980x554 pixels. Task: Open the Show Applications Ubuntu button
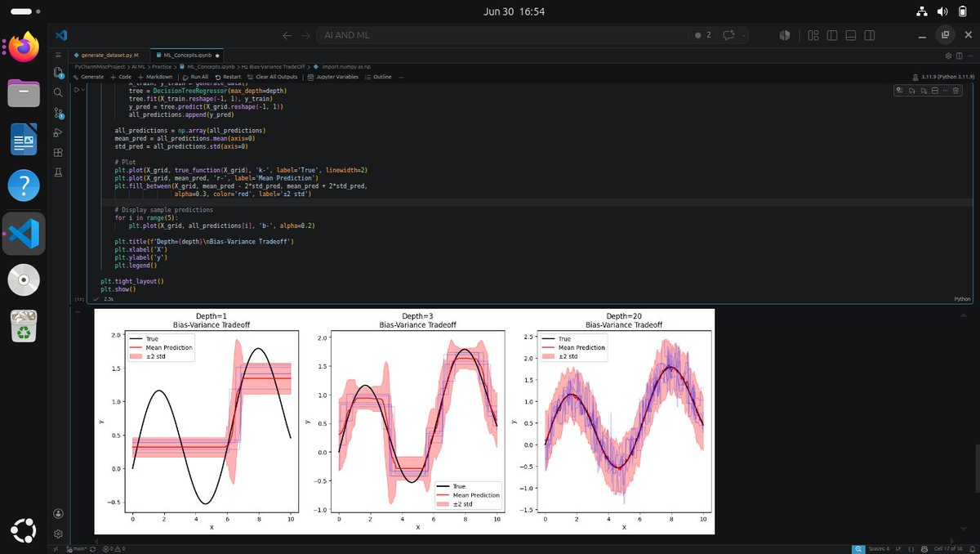tap(24, 530)
